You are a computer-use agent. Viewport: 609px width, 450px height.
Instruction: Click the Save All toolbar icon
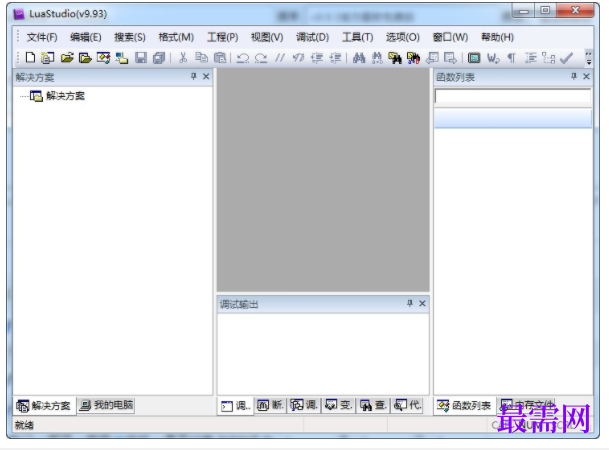(x=159, y=58)
